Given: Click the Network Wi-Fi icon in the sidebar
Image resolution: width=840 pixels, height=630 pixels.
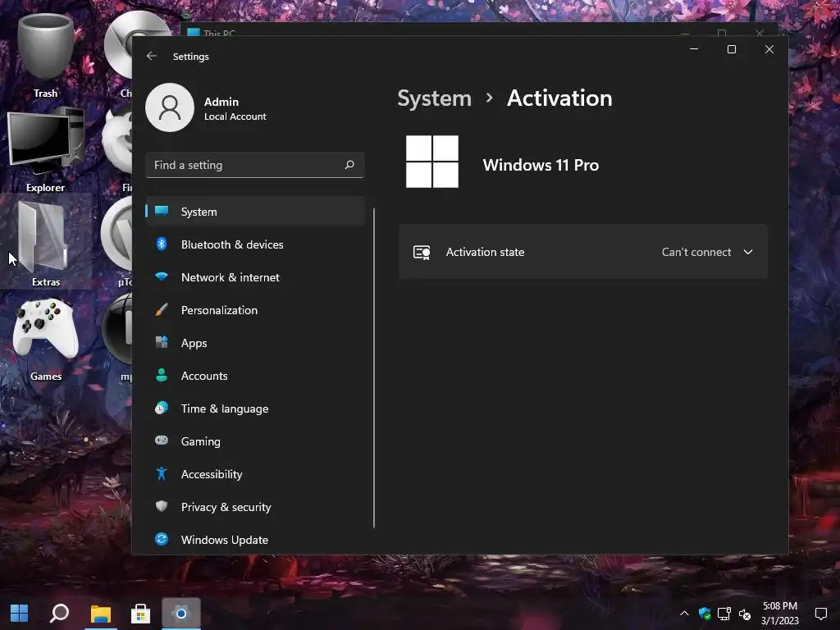Looking at the screenshot, I should click(x=162, y=276).
